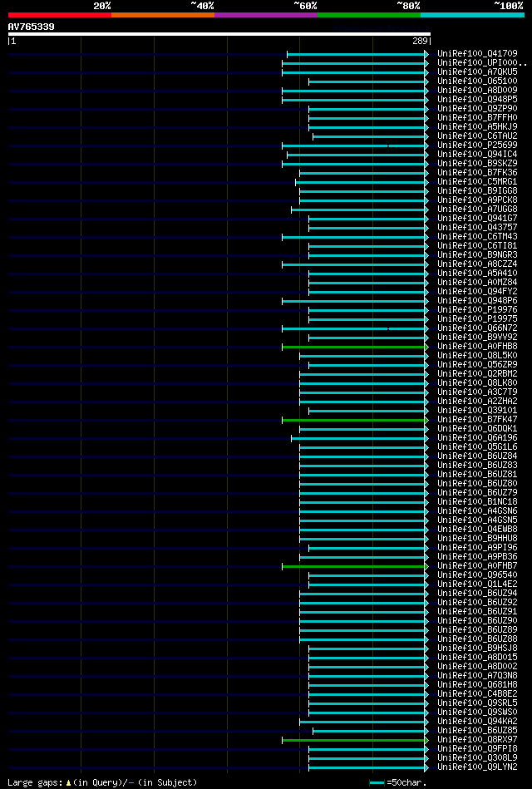Click the green alignment bar for UniRef100_Q8RX97
The image size is (532, 789).
355,740
